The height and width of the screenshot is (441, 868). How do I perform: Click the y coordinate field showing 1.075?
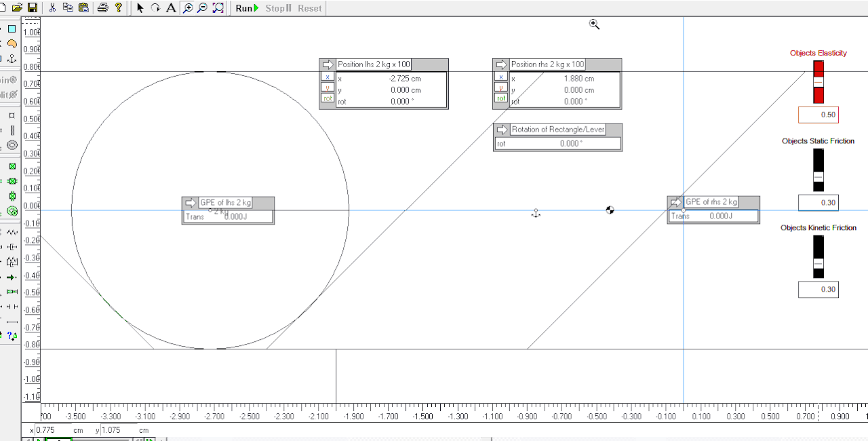[119, 430]
